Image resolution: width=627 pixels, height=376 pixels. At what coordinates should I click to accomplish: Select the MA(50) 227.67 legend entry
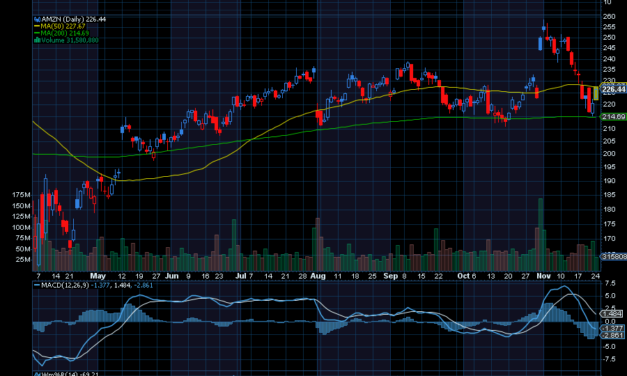coord(63,26)
